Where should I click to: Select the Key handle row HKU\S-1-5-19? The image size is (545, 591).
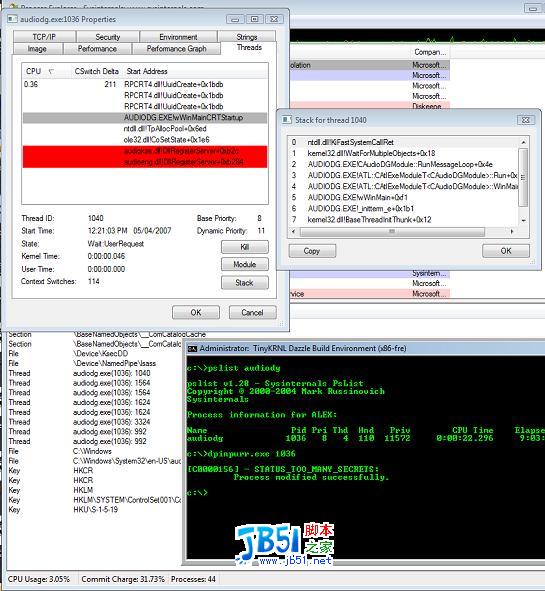click(x=94, y=510)
